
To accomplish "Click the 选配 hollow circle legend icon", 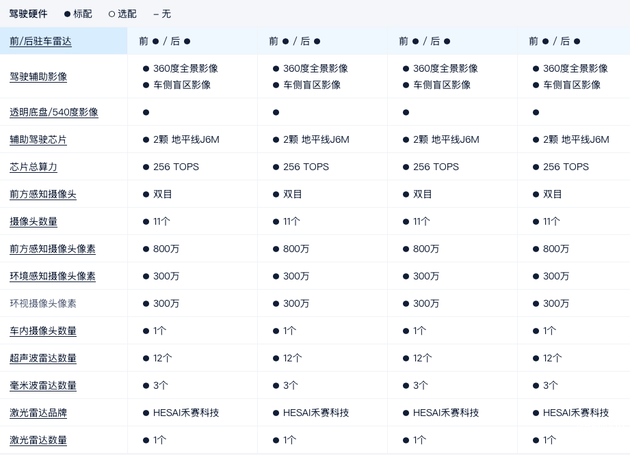I will (x=112, y=14).
